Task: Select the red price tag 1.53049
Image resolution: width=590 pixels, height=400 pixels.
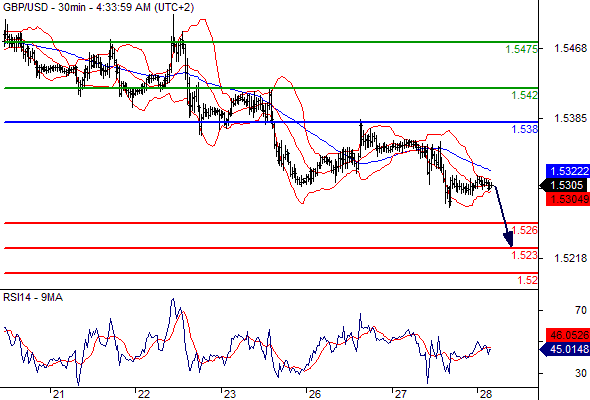Action: [x=568, y=199]
